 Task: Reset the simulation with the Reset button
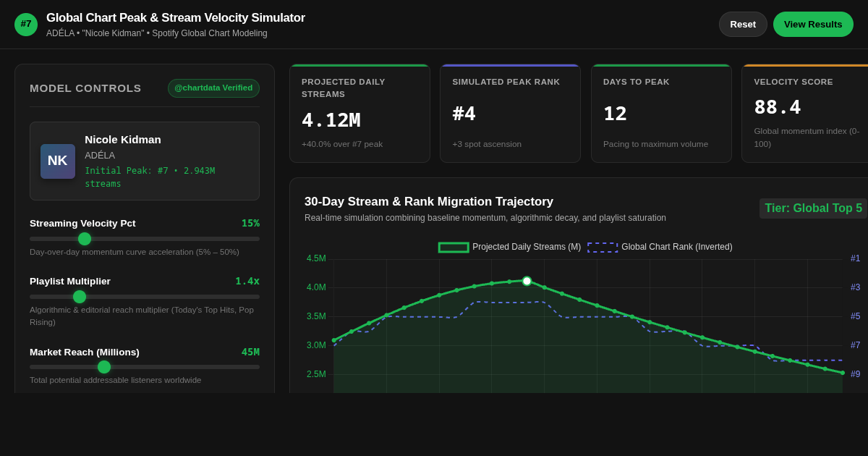point(743,25)
